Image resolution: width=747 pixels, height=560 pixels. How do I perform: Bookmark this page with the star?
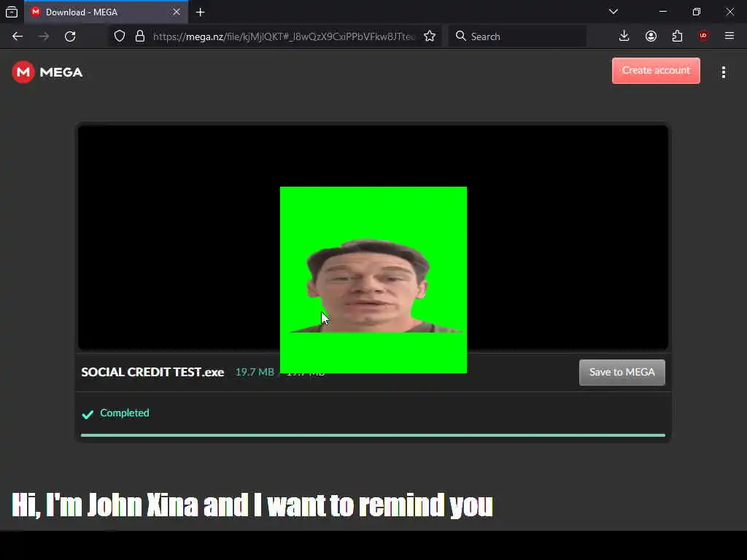click(429, 36)
